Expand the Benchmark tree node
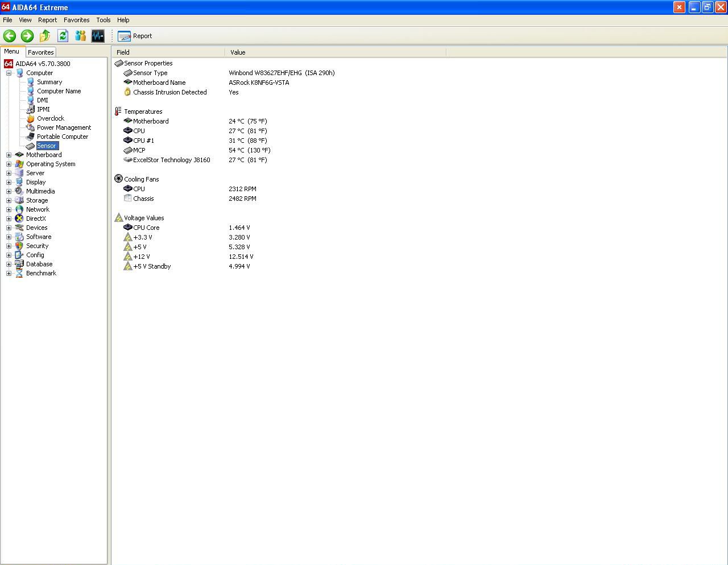Viewport: 728px width, 565px height. [x=9, y=273]
